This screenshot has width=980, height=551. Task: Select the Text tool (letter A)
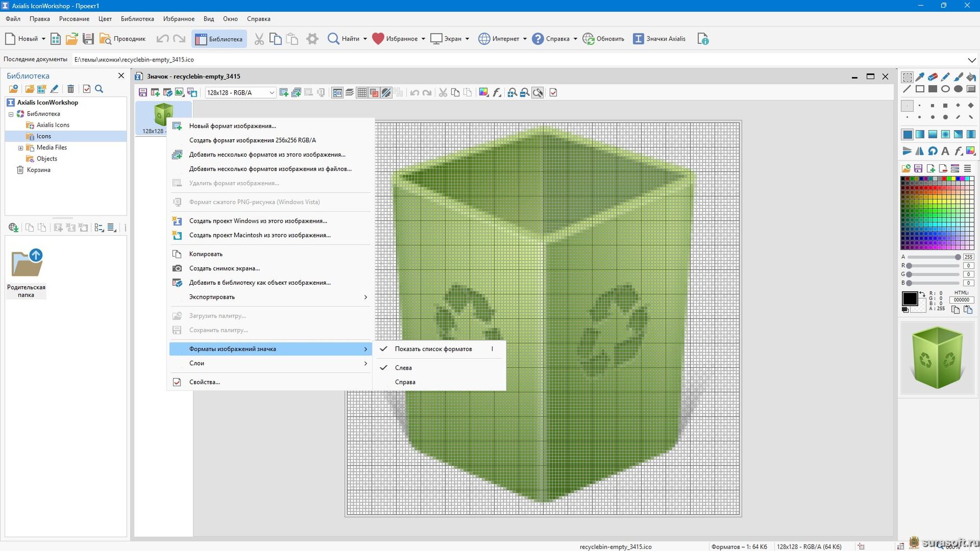(945, 151)
